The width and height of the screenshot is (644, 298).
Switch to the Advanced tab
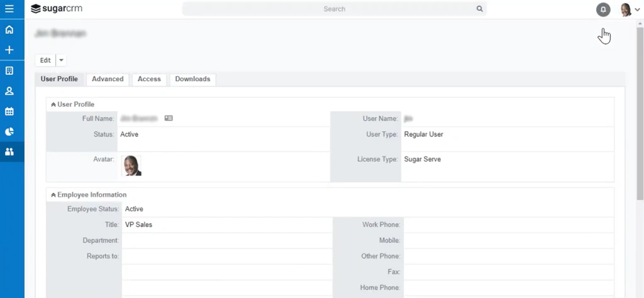[x=108, y=79]
